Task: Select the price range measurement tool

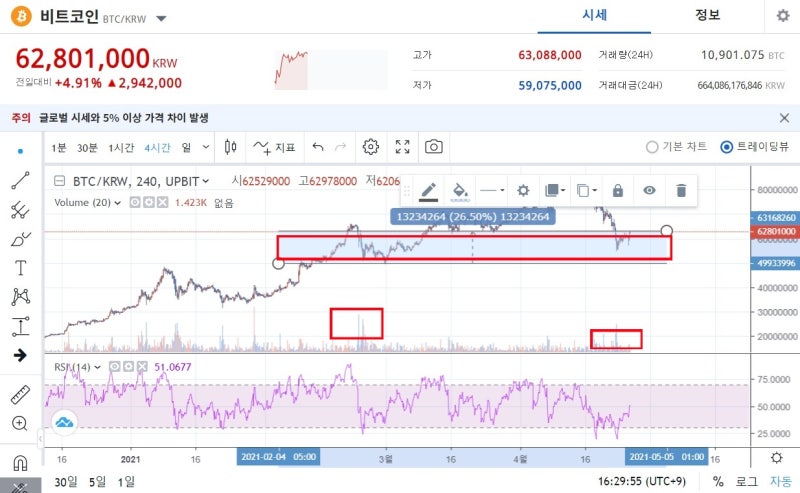Action: (20, 326)
